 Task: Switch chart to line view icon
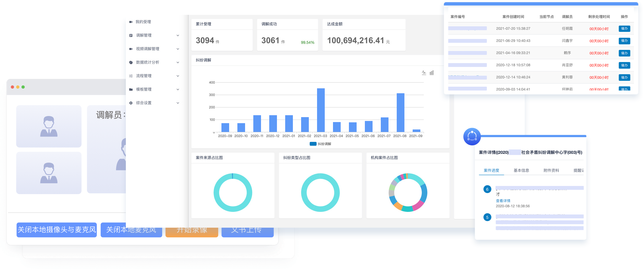pyautogui.click(x=424, y=73)
